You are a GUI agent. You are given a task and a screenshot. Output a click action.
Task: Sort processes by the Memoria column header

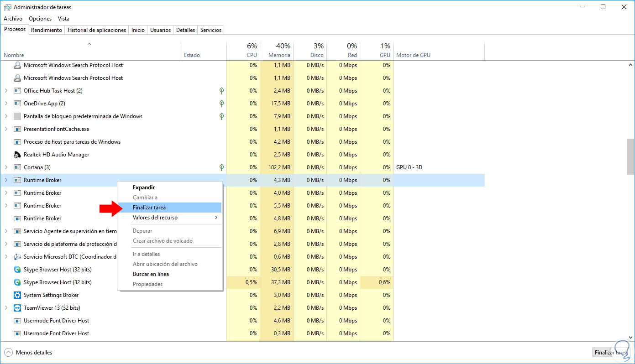277,51
